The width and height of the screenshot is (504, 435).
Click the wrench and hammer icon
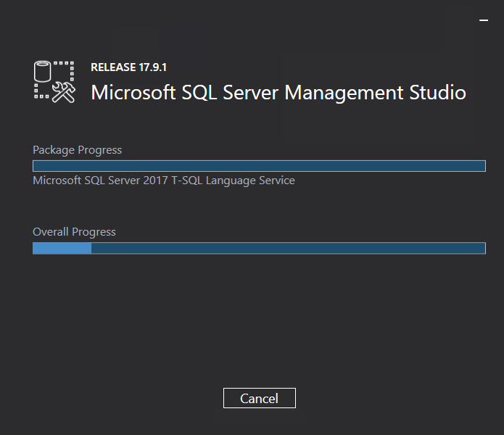tap(64, 93)
